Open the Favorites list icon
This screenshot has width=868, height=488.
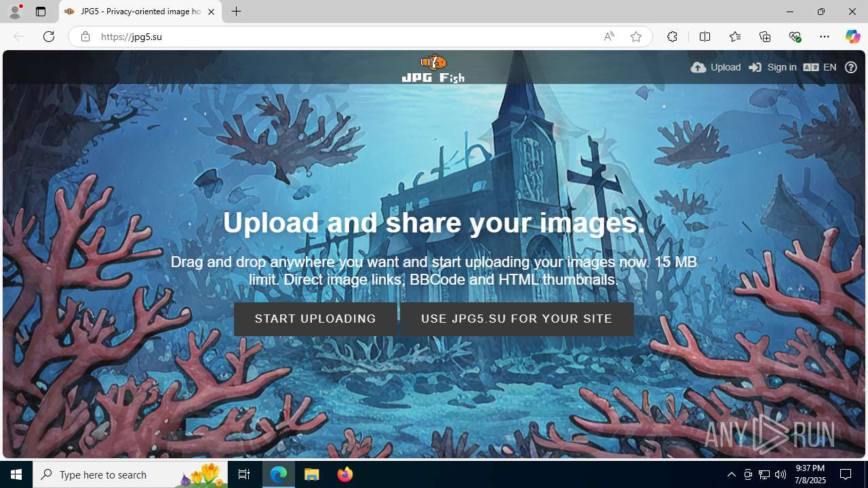735,37
